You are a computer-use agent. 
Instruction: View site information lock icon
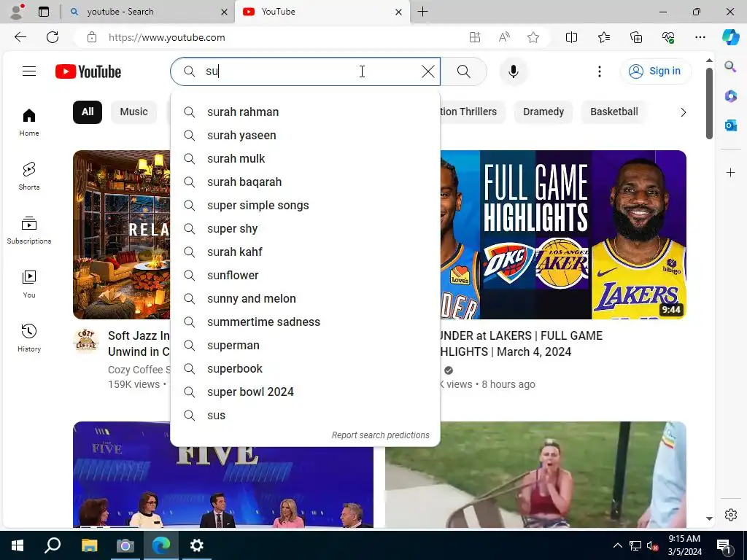92,38
